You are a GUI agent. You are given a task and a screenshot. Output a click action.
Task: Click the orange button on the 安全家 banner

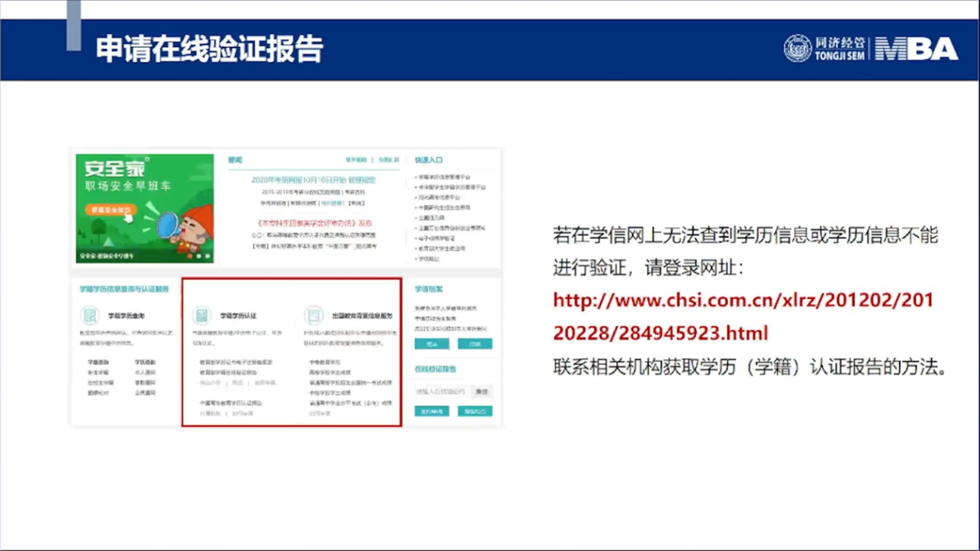pos(110,210)
